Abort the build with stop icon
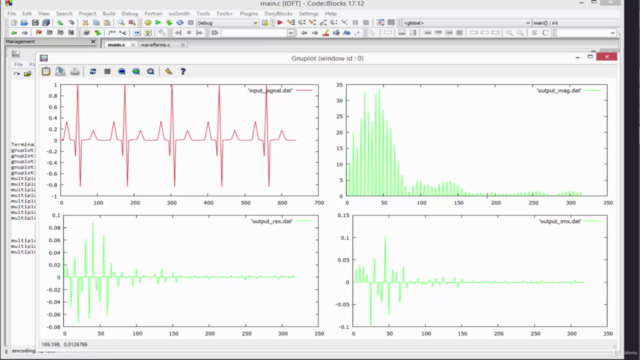Viewport: 640px width, 360px height. pos(190,23)
